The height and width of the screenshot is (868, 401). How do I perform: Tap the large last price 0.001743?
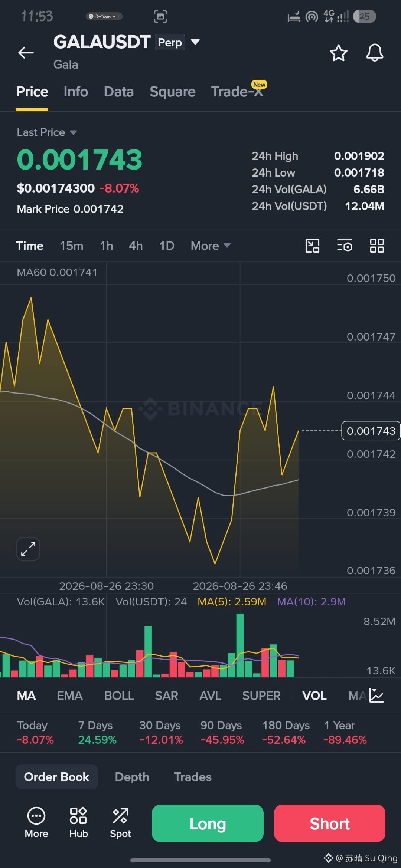pyautogui.click(x=79, y=160)
